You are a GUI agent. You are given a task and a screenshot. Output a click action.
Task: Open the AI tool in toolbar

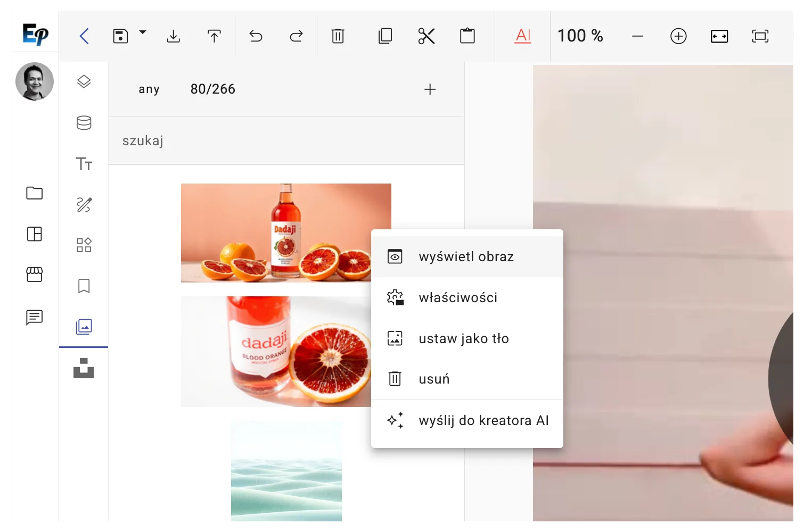click(x=523, y=36)
